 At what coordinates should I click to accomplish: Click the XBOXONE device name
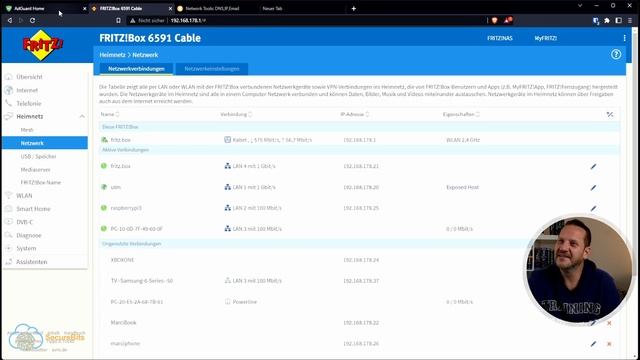[x=122, y=260]
